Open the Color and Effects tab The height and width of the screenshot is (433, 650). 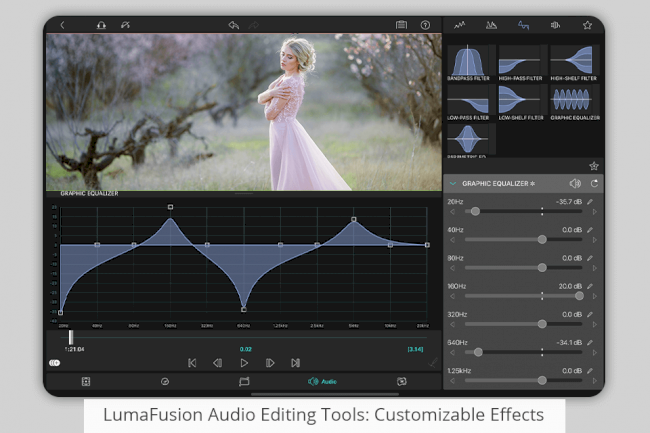pyautogui.click(x=402, y=382)
